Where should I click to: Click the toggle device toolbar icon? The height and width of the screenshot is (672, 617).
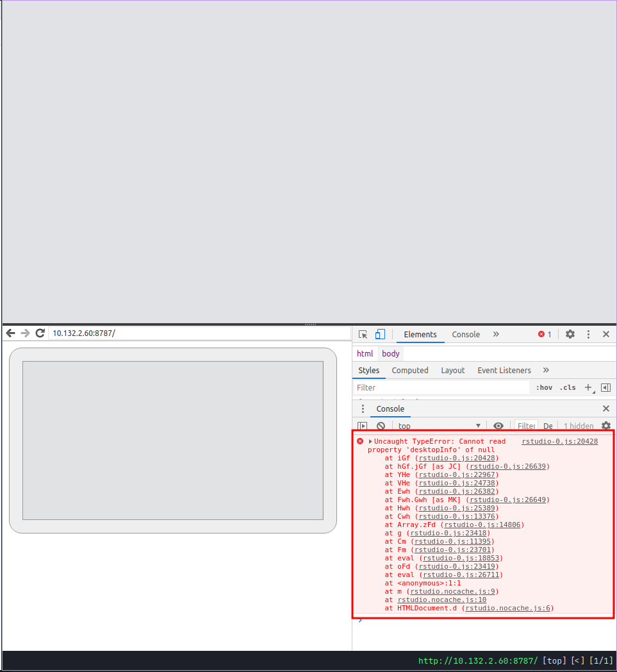click(380, 334)
